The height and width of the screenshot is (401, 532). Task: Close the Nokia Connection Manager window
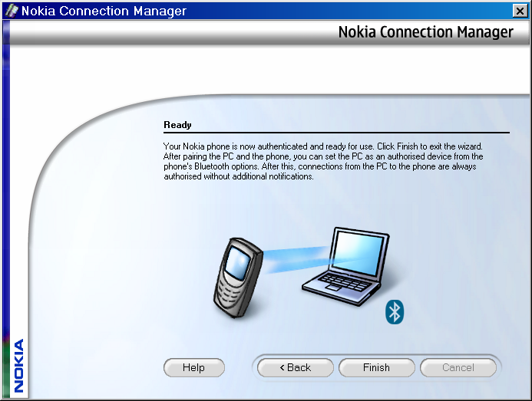[520, 11]
